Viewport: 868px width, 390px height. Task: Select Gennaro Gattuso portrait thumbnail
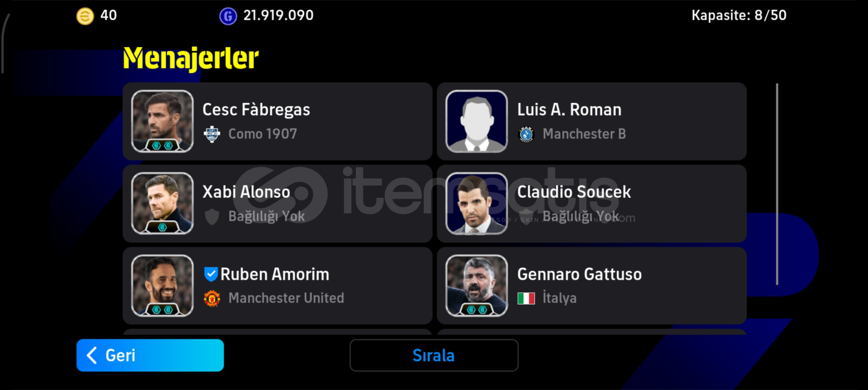coord(476,286)
